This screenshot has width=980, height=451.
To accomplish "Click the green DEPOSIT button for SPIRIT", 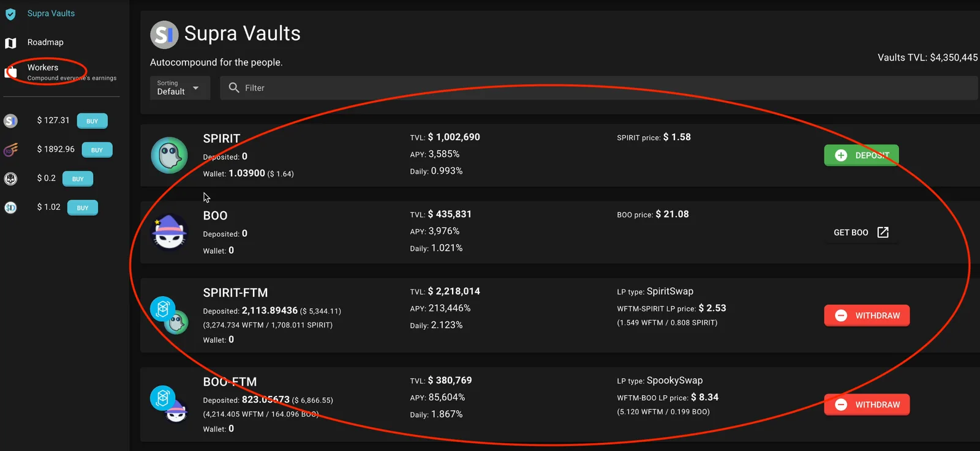I will [861, 155].
